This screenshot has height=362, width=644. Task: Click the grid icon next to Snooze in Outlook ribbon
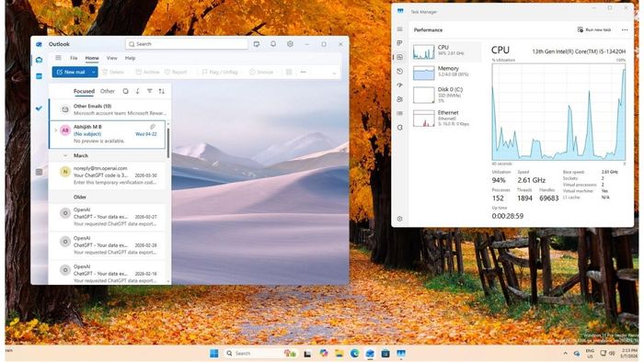point(289,72)
